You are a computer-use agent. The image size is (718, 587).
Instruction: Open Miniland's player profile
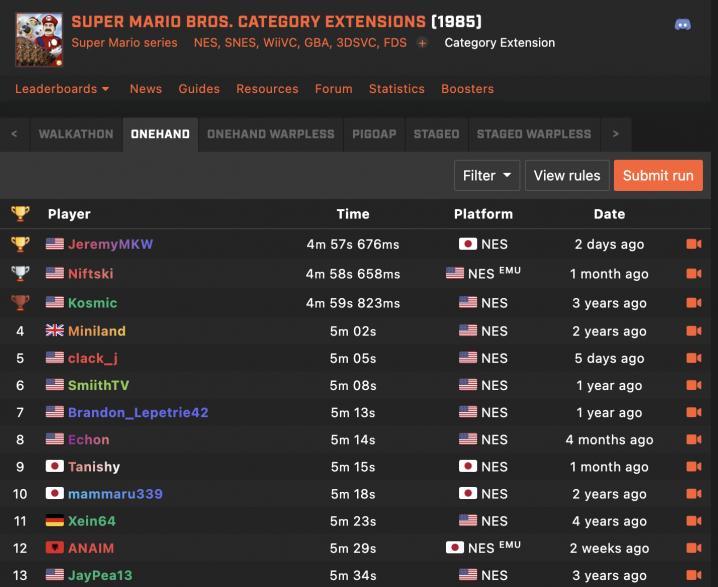pyautogui.click(x=97, y=331)
